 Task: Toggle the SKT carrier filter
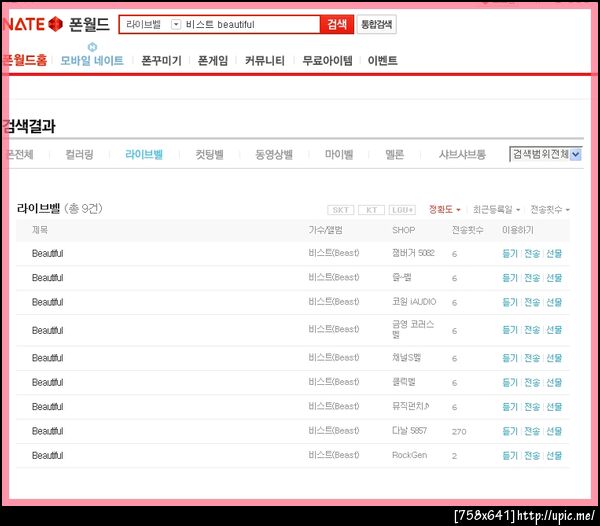[341, 210]
